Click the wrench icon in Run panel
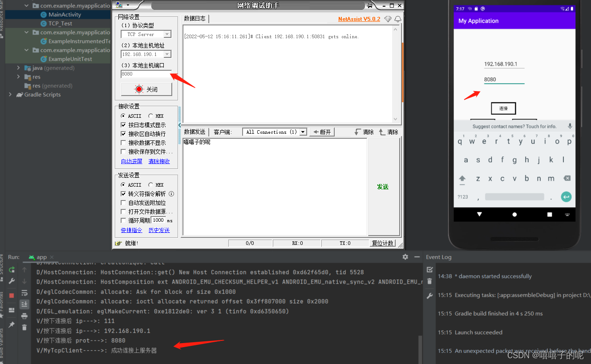This screenshot has height=364, width=591. 12,281
